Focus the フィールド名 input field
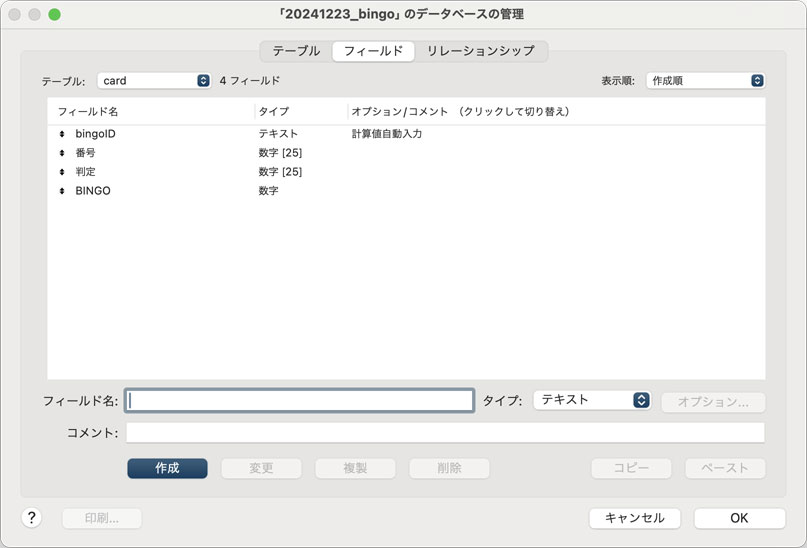Viewport: 807px width, 548px height. pos(299,400)
